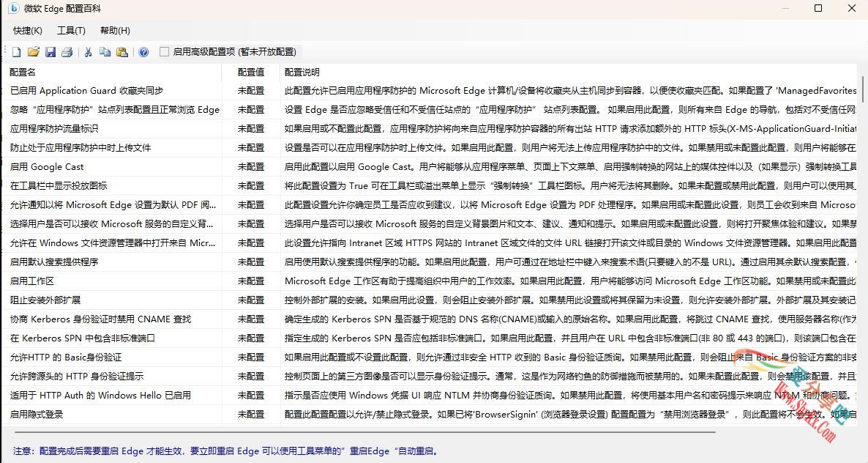Click the restart note 注意：配置完成后需要重启 Edge
Screen dimensions: 868x463
click(x=226, y=451)
